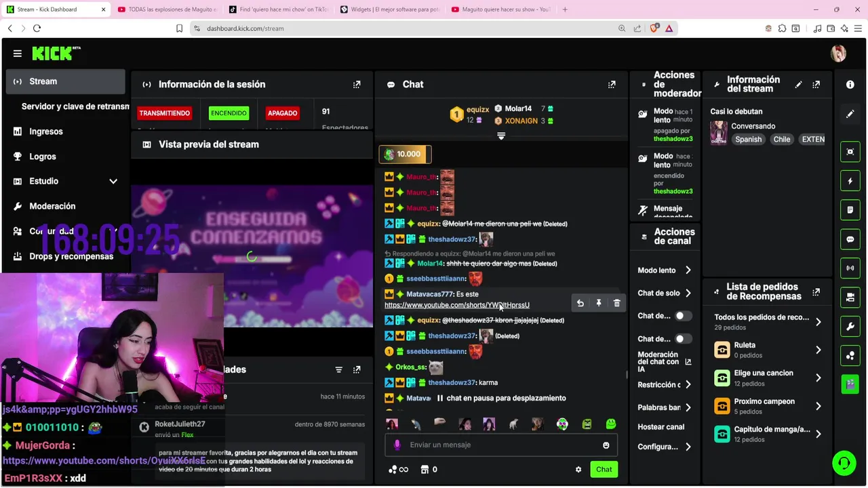Click the info icon in right sidebar
Viewport: 868px width, 488px height.
point(850,85)
